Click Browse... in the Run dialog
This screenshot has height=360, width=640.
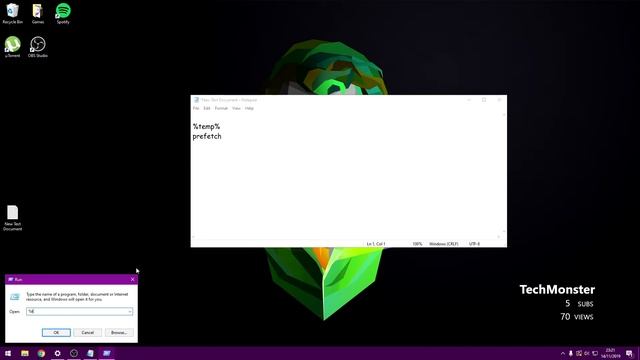(119, 333)
